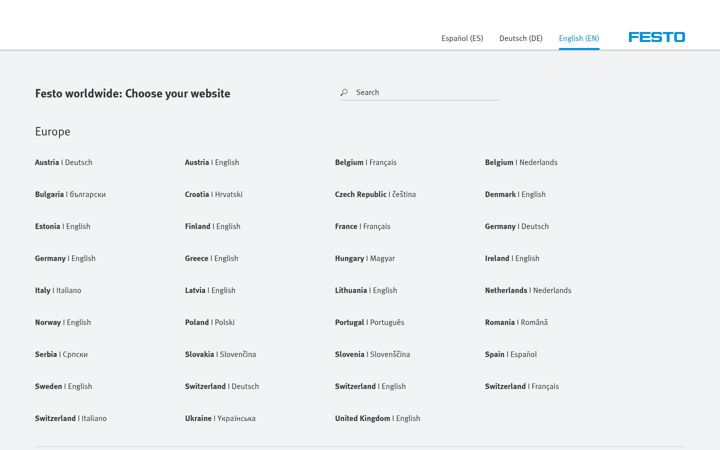Open Hungary | Magyar website
This screenshot has height=450, width=720.
pyautogui.click(x=365, y=258)
